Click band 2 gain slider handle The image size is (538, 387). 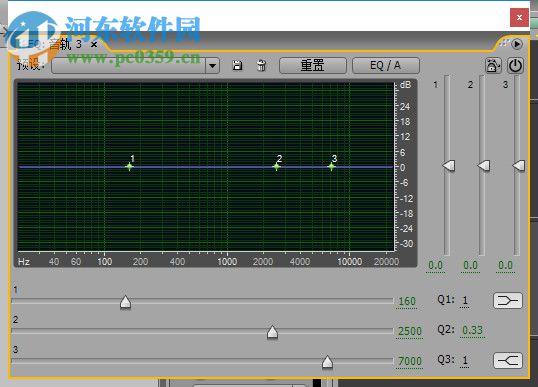pyautogui.click(x=484, y=165)
